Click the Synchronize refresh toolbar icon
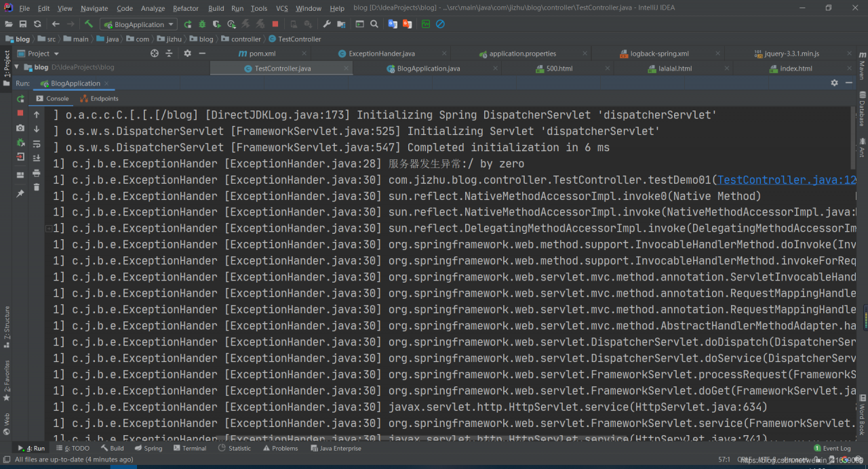Image resolution: width=868 pixels, height=469 pixels. pyautogui.click(x=37, y=24)
